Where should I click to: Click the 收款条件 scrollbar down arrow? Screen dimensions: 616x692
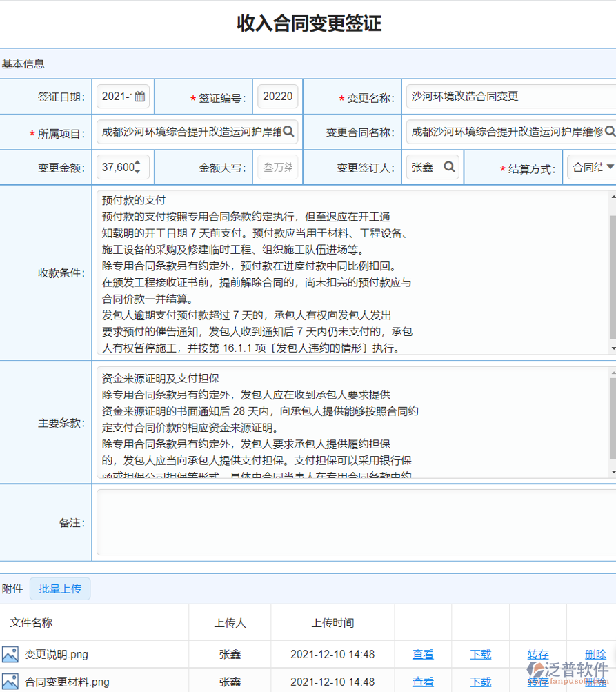pyautogui.click(x=611, y=347)
